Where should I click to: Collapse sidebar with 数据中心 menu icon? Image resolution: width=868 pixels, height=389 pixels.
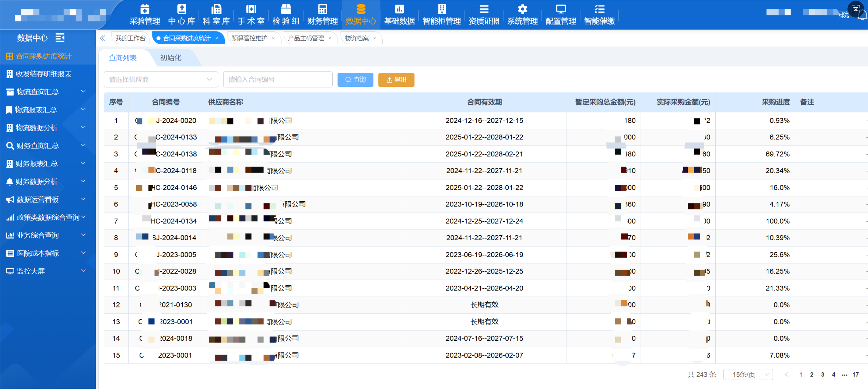[x=60, y=38]
